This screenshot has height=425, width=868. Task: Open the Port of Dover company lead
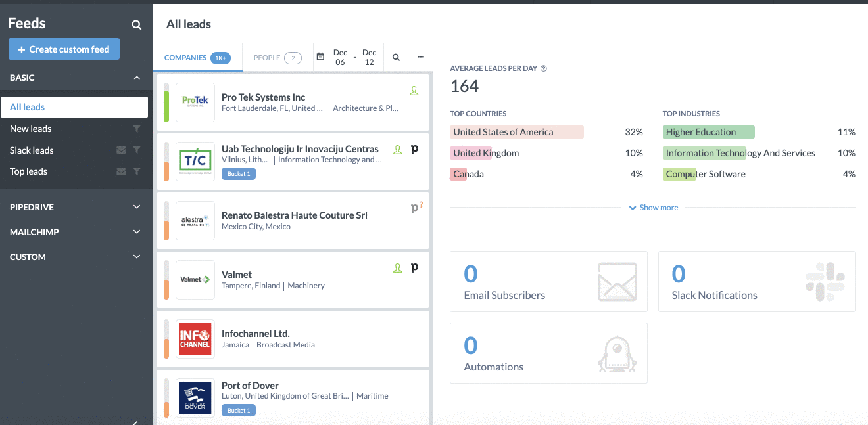(x=293, y=397)
